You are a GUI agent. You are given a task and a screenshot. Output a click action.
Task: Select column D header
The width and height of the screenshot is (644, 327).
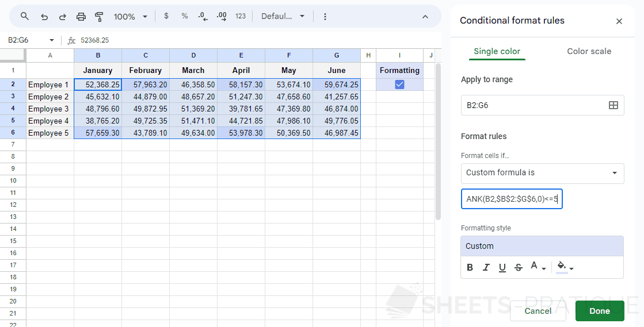(x=193, y=55)
